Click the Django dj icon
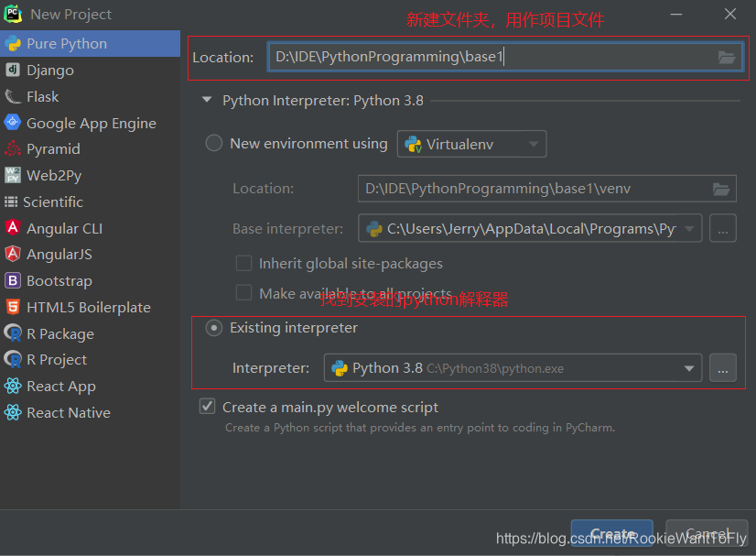The width and height of the screenshot is (756, 556). [13, 70]
